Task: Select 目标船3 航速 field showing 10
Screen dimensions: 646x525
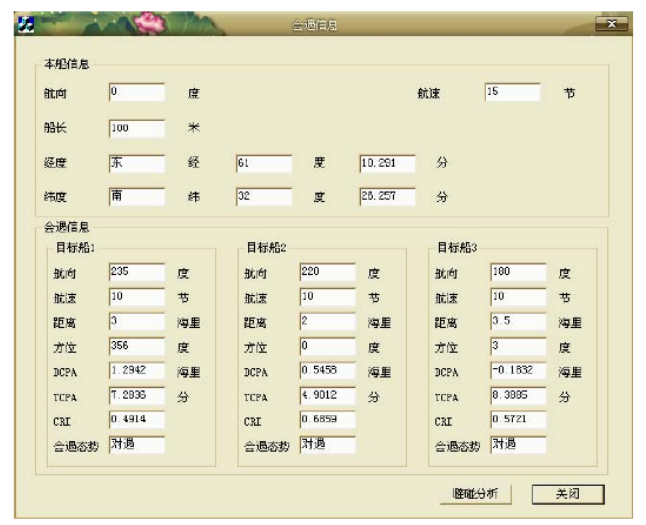Action: pyautogui.click(x=518, y=297)
